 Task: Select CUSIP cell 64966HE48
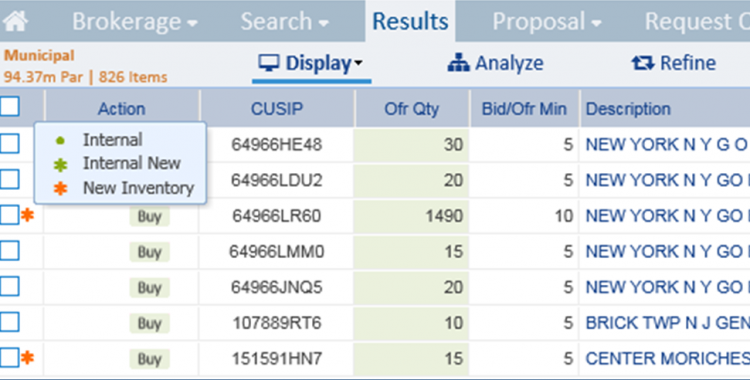tap(277, 144)
